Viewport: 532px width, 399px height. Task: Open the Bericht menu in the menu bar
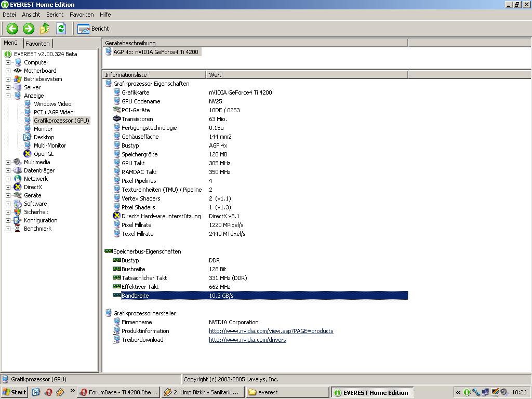pos(55,15)
